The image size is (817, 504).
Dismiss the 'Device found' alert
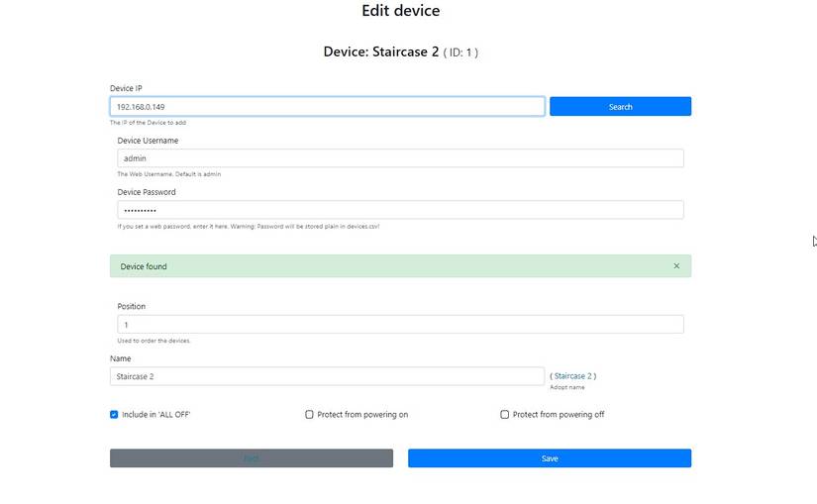[676, 265]
